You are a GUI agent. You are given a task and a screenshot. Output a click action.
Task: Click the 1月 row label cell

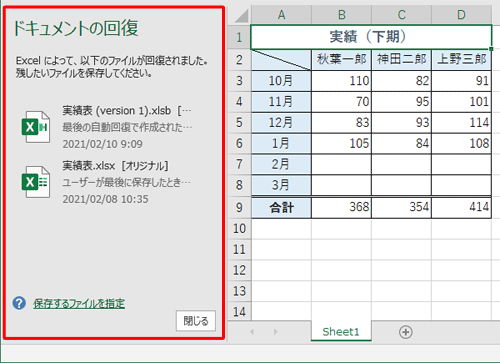tap(281, 143)
